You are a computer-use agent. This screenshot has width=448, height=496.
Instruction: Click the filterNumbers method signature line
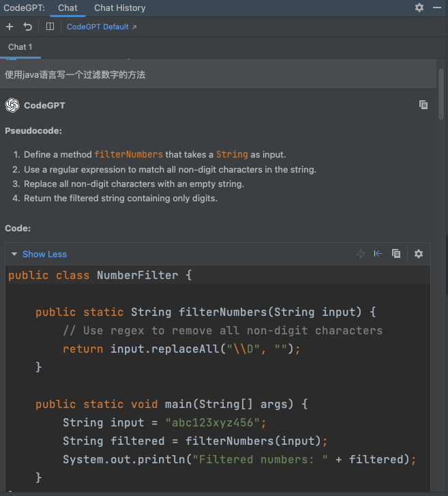205,312
